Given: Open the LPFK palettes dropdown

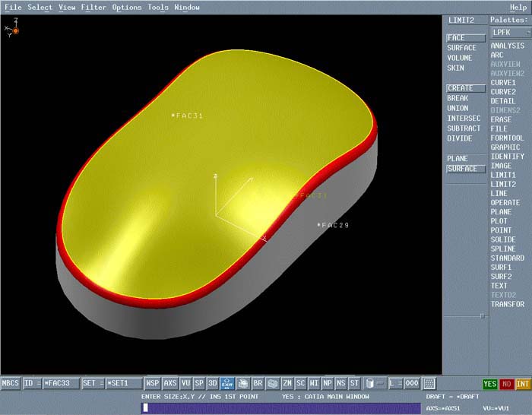Looking at the screenshot, I should coord(508,32).
